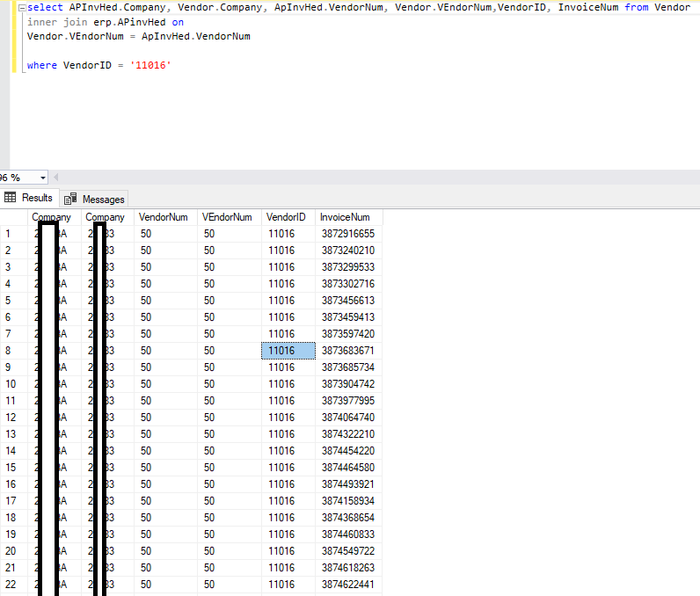700x596 pixels.
Task: Click the Messages tab document icon
Action: [70, 200]
